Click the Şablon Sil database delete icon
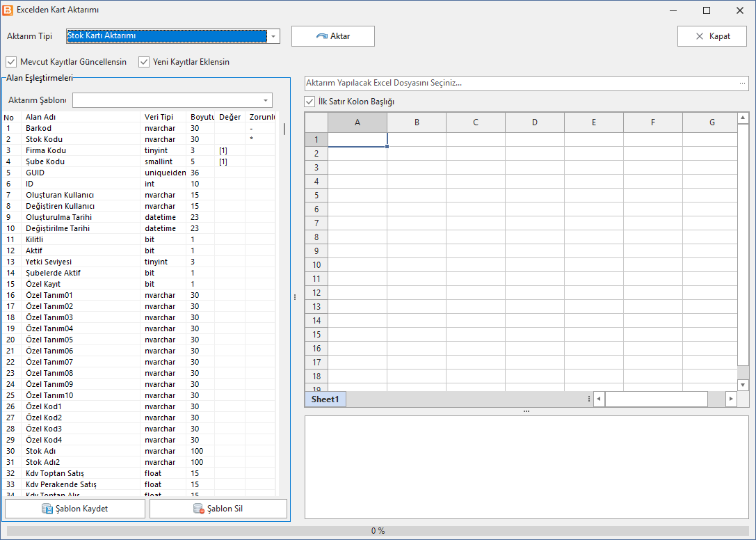 199,509
